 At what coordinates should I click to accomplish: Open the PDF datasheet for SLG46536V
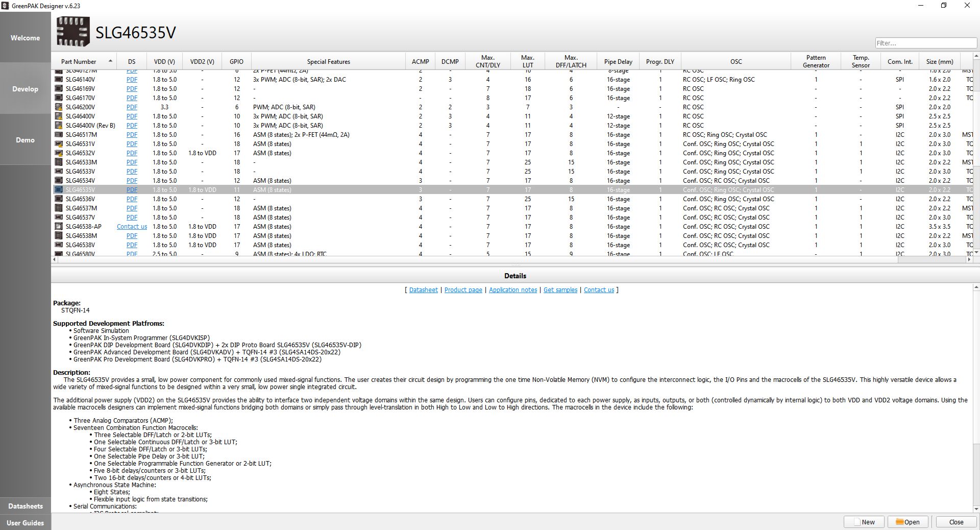(132, 199)
